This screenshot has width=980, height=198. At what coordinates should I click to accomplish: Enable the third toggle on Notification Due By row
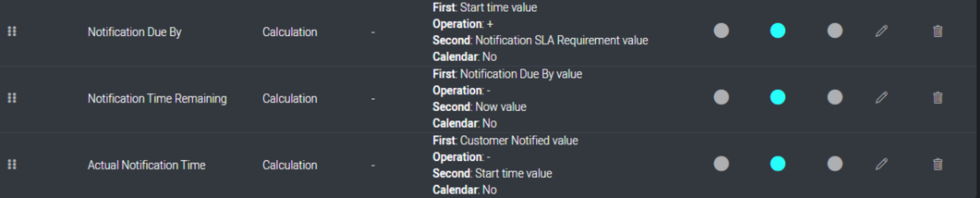[x=835, y=31]
